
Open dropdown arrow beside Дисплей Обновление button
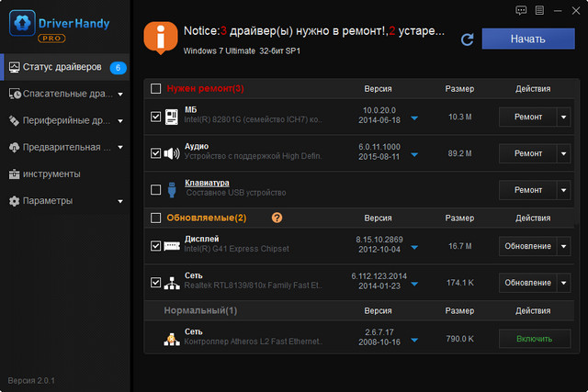pyautogui.click(x=563, y=246)
